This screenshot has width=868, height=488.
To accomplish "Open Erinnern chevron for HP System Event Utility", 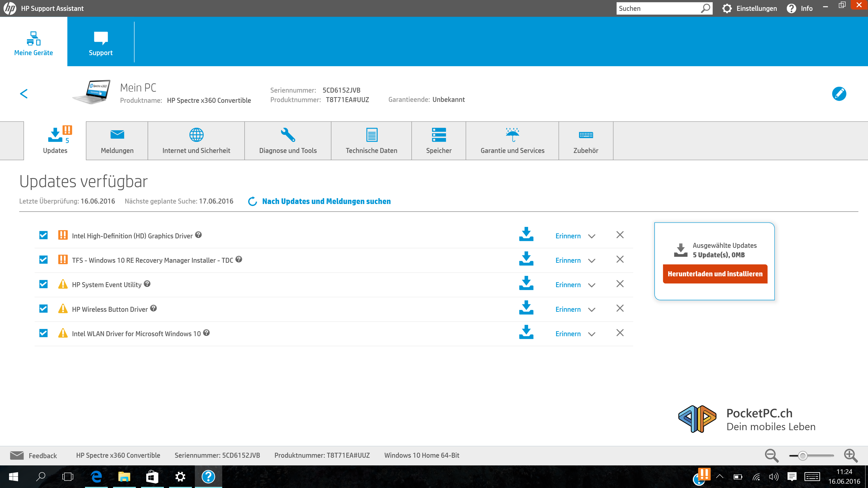I will [x=591, y=285].
